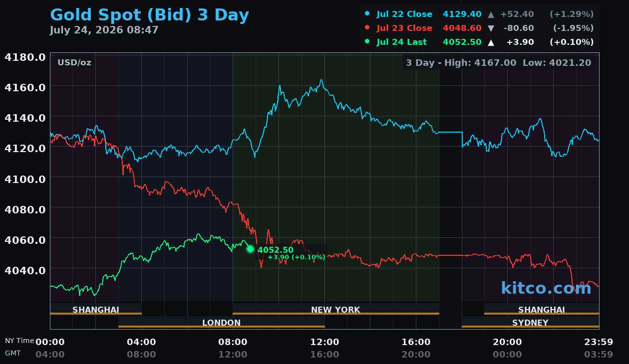This screenshot has width=629, height=364.
Task: Click the 4140.0 y-axis label
Action: coord(25,118)
